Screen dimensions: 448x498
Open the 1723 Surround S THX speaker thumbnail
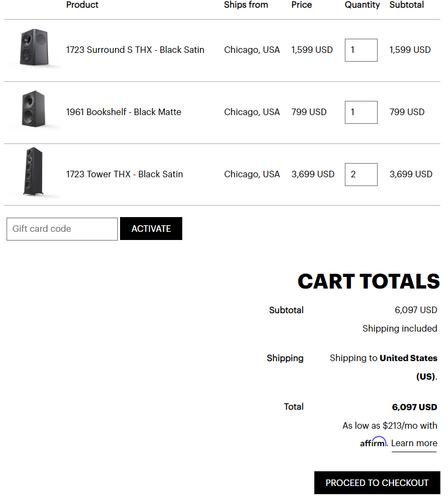[x=34, y=48]
